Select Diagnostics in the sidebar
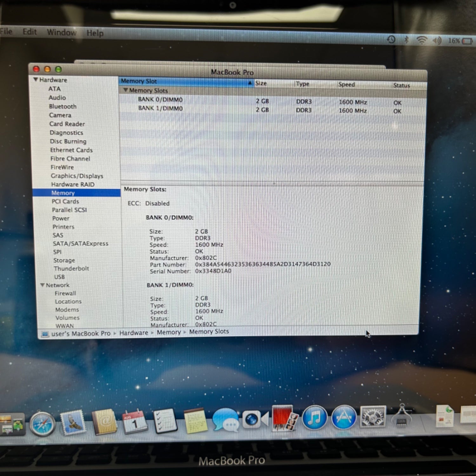 tap(66, 133)
